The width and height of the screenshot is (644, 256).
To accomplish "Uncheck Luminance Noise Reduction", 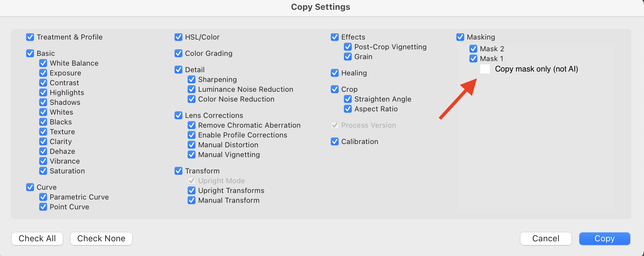I will tap(192, 89).
